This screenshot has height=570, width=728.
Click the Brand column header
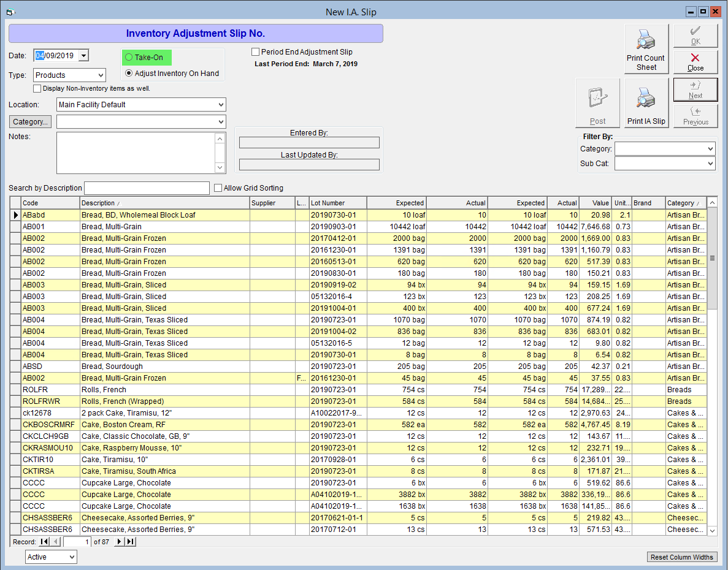pyautogui.click(x=649, y=203)
